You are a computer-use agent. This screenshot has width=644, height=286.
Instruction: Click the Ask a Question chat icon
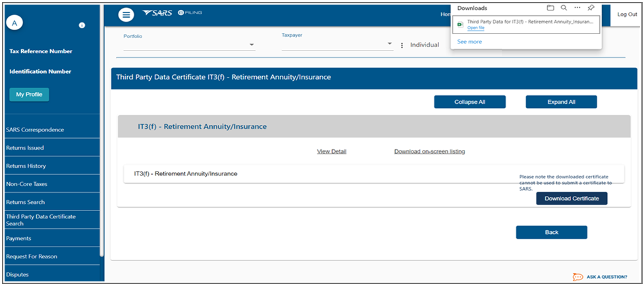pyautogui.click(x=577, y=277)
